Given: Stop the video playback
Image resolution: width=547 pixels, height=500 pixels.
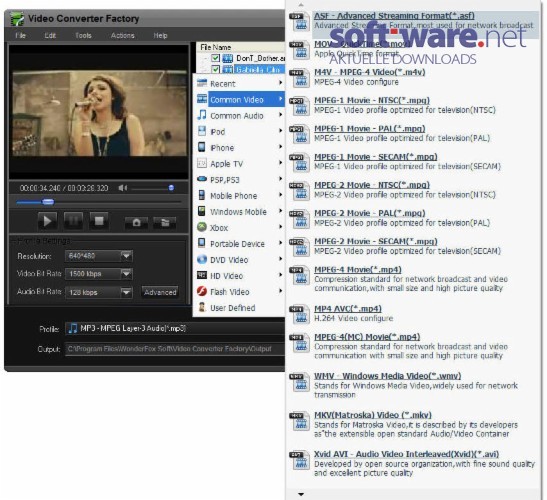Looking at the screenshot, I should (99, 221).
